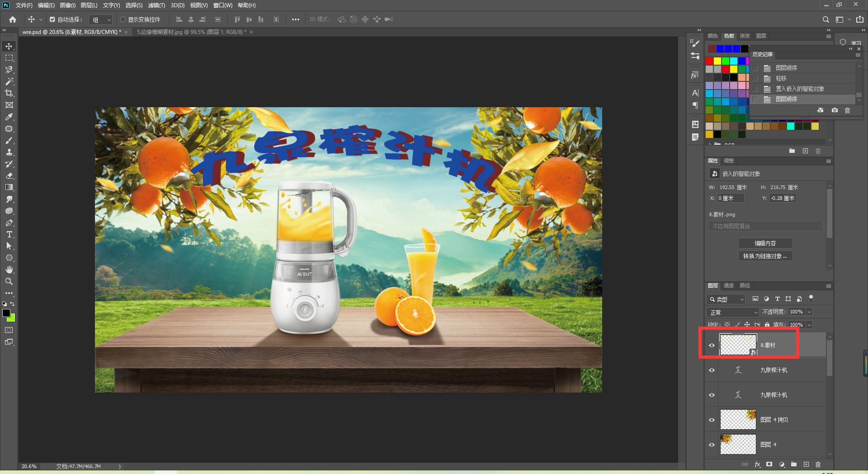Swap foreground and background colors

pyautogui.click(x=12, y=304)
